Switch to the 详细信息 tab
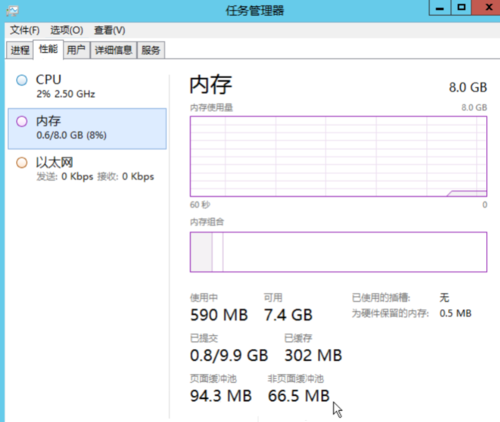500x422 pixels. [114, 50]
